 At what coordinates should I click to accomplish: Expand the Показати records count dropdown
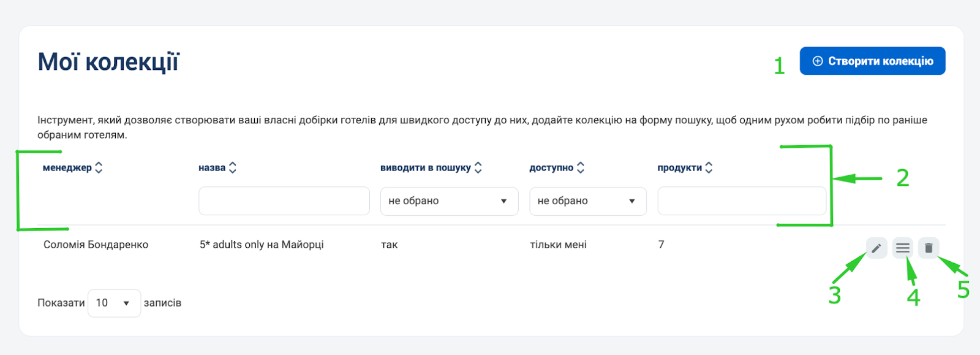pos(114,303)
